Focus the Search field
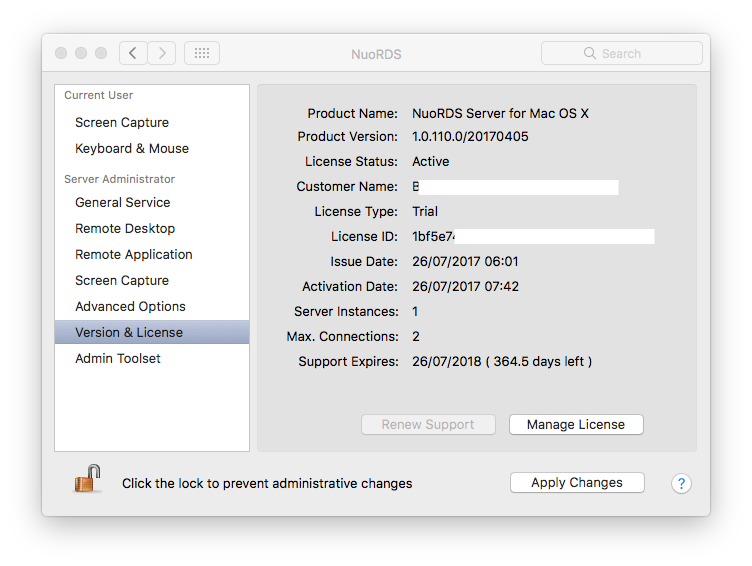Screen dimensions: 752x566 point(622,53)
